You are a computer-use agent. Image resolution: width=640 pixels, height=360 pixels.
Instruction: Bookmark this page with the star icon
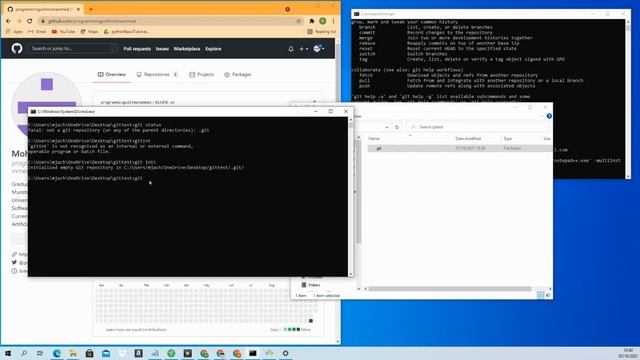[x=299, y=21]
